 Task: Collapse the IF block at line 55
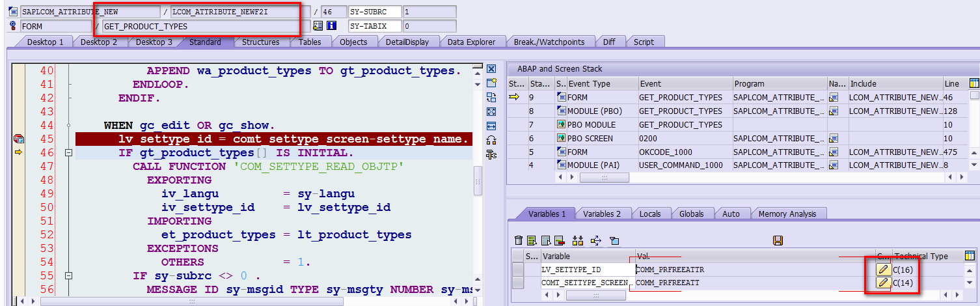pyautogui.click(x=68, y=276)
